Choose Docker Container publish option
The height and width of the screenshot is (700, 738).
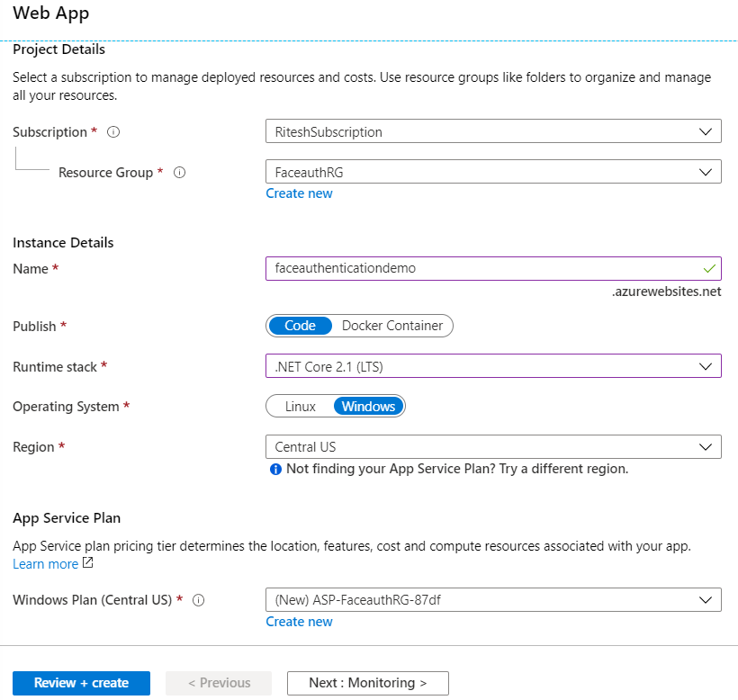(392, 326)
